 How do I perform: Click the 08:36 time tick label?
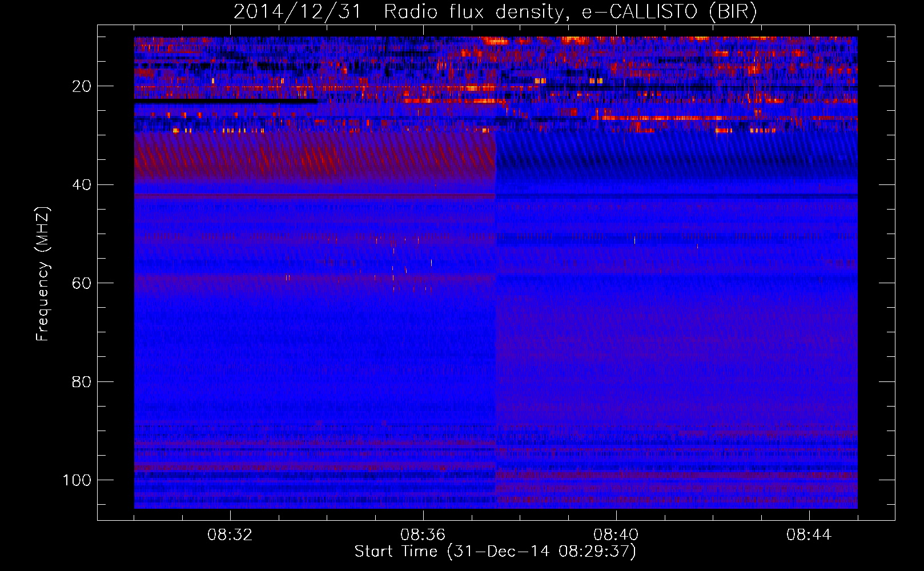(x=423, y=535)
